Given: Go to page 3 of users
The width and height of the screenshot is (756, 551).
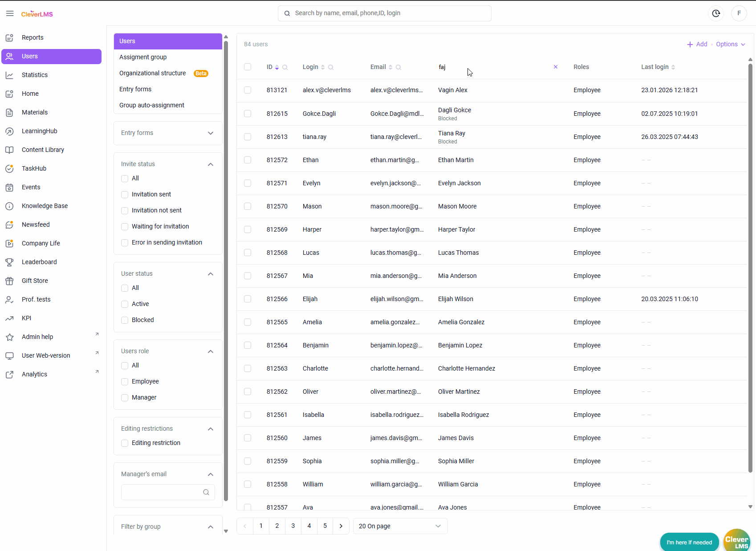Looking at the screenshot, I should [293, 526].
